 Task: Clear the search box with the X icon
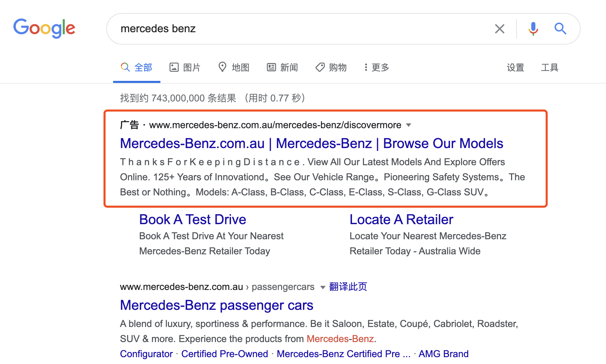(500, 29)
